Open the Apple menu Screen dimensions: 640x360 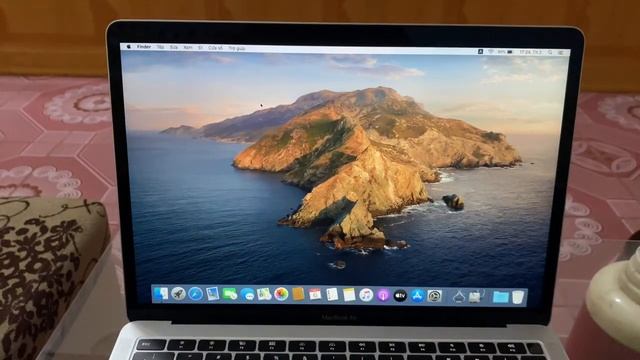click(x=129, y=47)
